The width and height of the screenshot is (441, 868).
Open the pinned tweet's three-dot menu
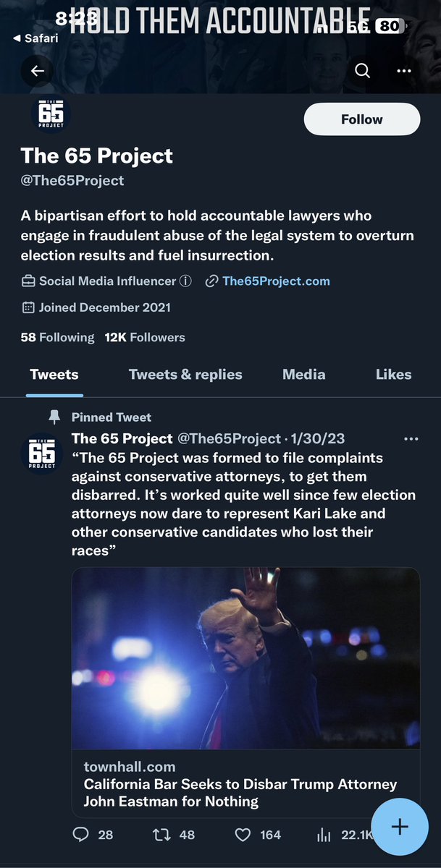(411, 439)
